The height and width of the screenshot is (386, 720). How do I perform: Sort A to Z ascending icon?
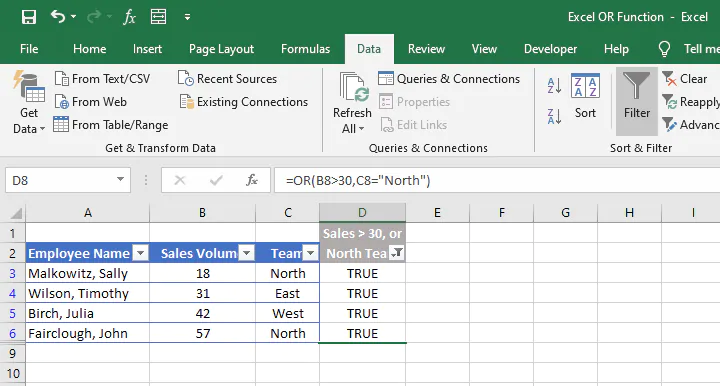point(554,85)
